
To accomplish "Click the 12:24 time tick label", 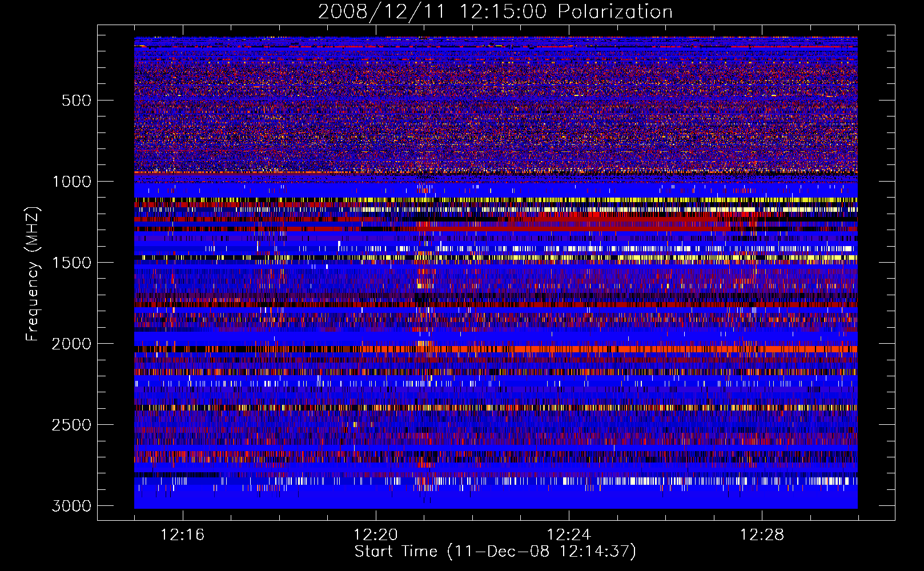I will [569, 535].
